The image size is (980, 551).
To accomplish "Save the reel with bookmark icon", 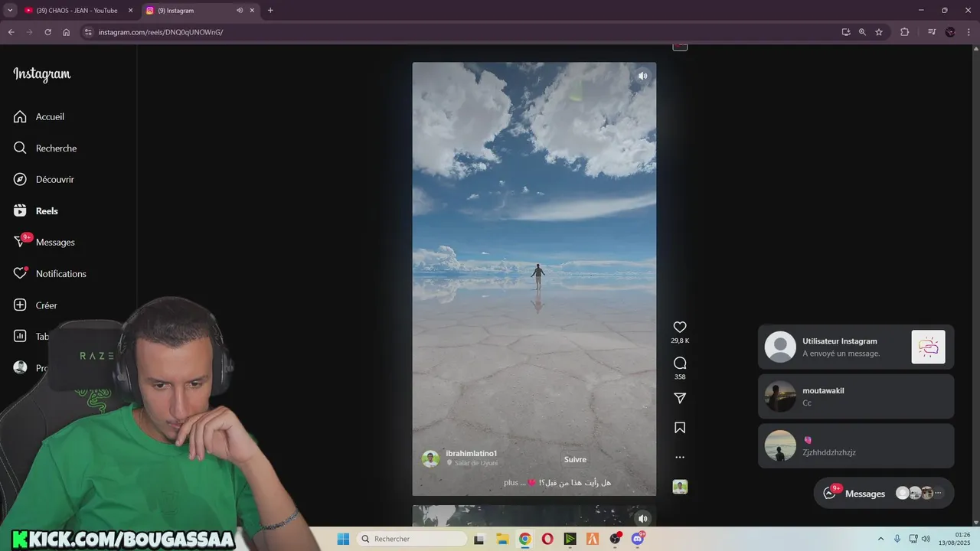I will click(x=680, y=428).
